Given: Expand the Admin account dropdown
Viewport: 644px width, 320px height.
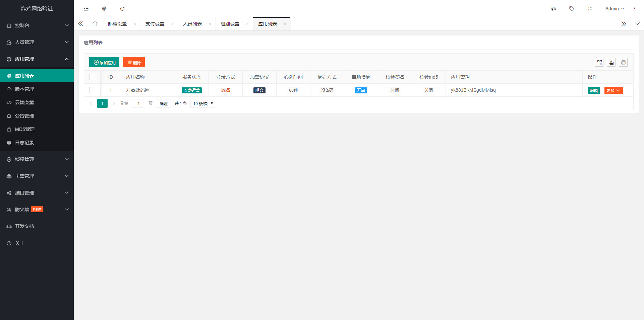Looking at the screenshot, I should click(614, 8).
